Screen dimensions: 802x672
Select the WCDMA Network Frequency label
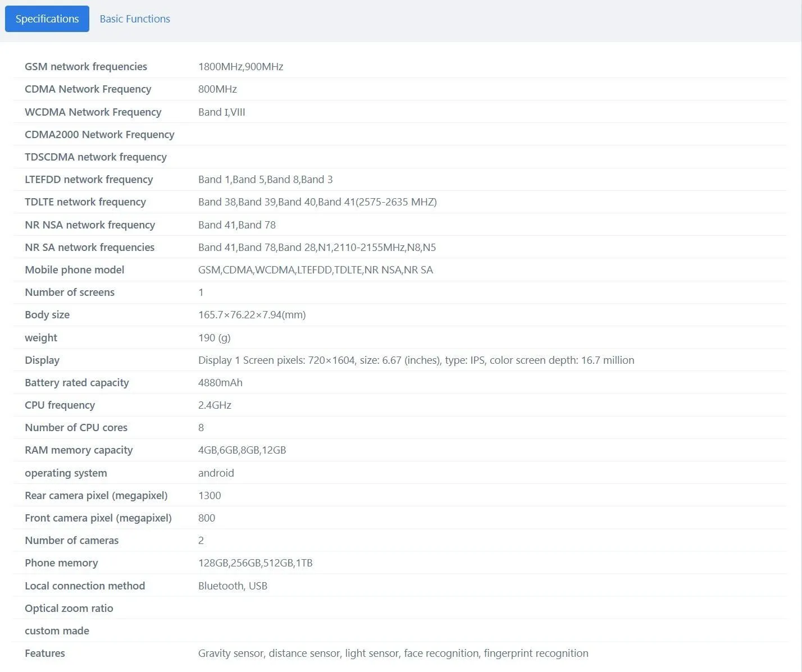[93, 112]
